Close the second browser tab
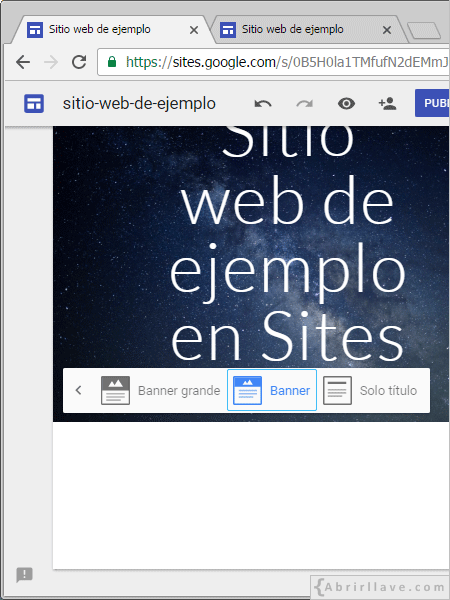This screenshot has width=450, height=600. (387, 30)
